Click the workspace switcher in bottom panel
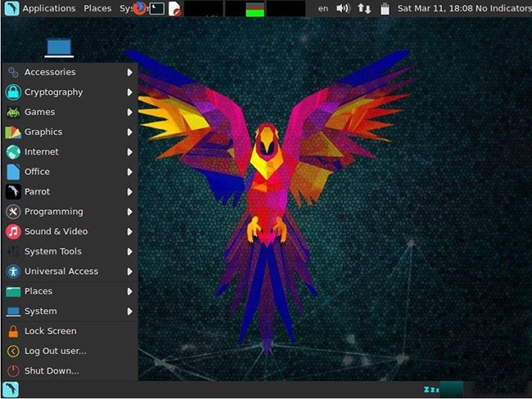 pyautogui.click(x=452, y=389)
